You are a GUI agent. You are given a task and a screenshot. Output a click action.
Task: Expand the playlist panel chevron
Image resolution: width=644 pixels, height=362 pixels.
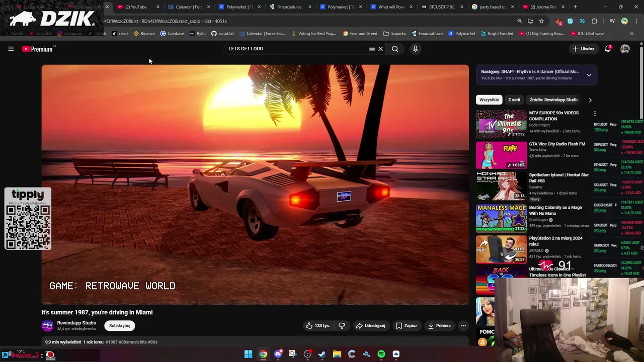[x=589, y=75]
